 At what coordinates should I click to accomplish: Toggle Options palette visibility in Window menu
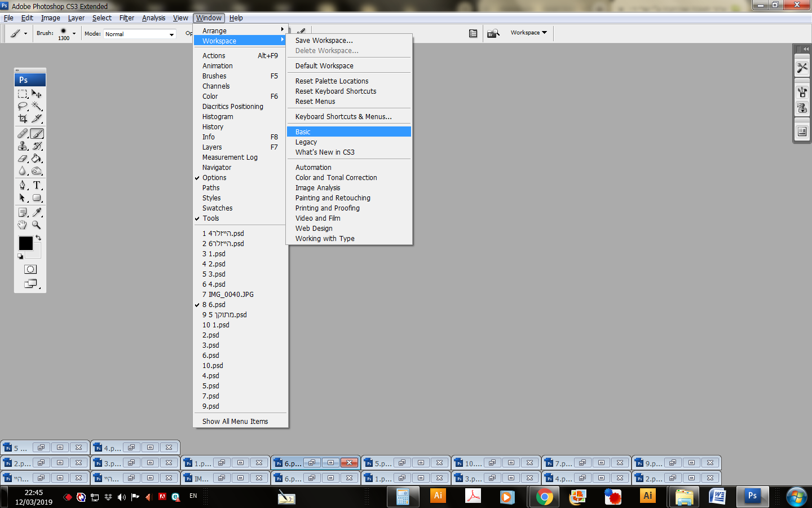point(241,178)
